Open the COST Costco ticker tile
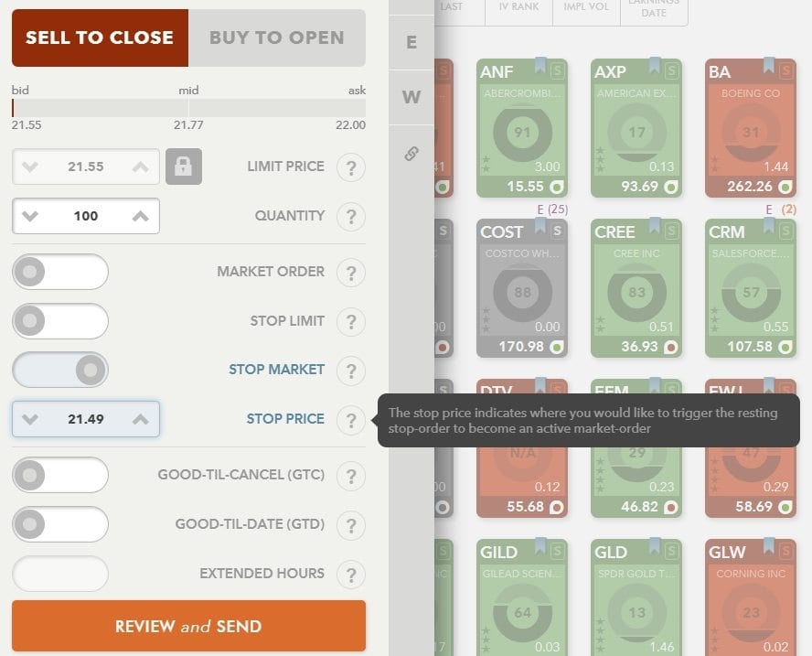This screenshot has height=656, width=812. (x=522, y=287)
